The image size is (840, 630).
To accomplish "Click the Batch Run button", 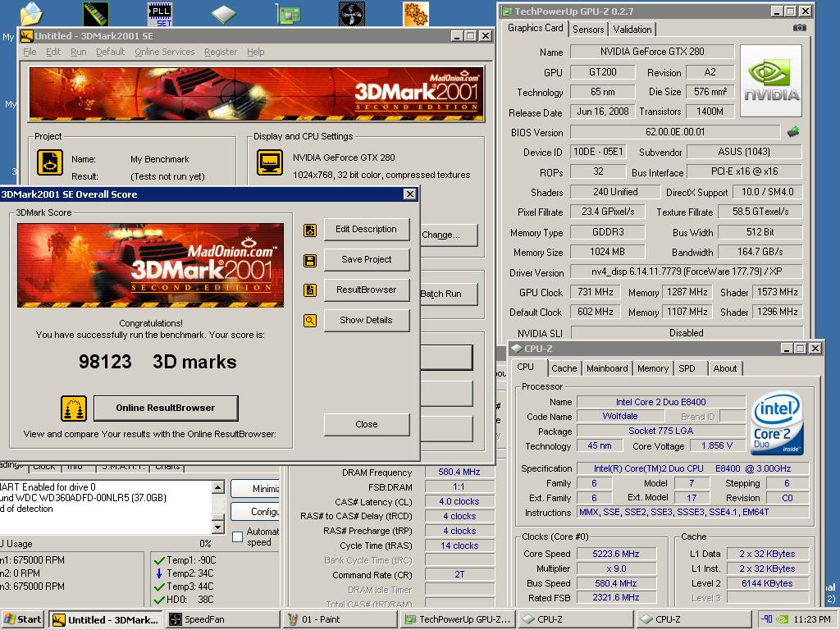I will (449, 294).
